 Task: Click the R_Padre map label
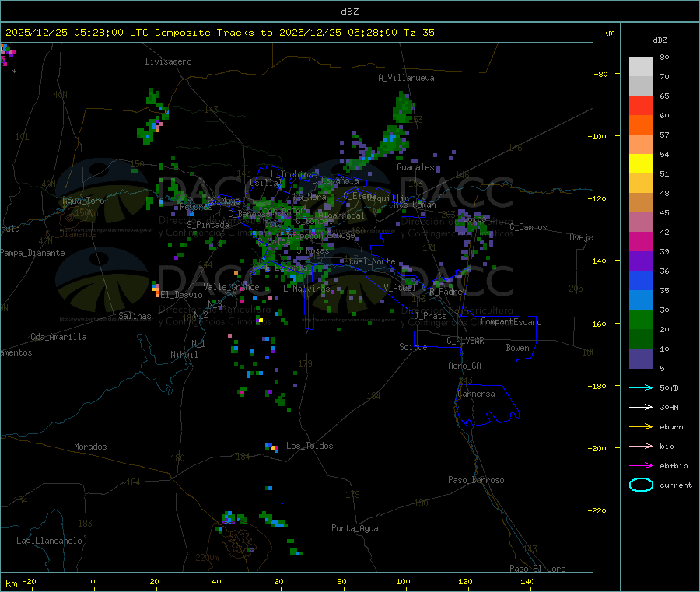pos(446,292)
